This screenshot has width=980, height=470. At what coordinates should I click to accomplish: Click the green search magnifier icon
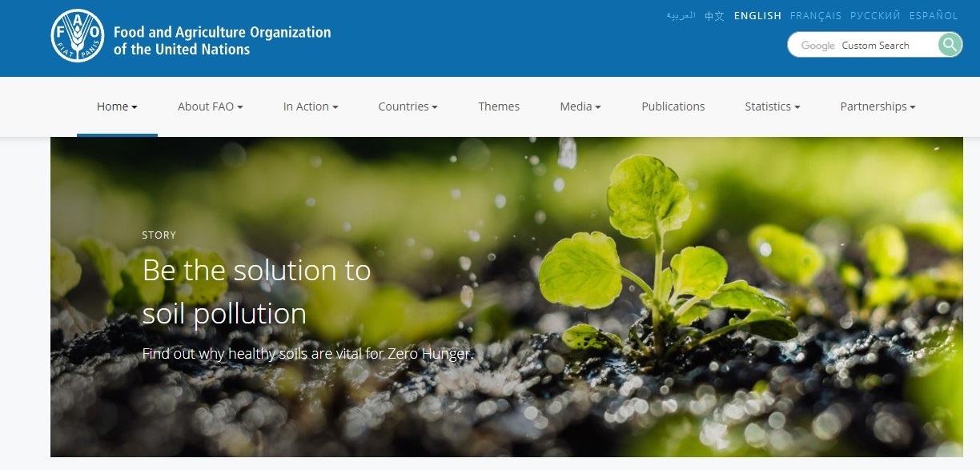pyautogui.click(x=950, y=45)
